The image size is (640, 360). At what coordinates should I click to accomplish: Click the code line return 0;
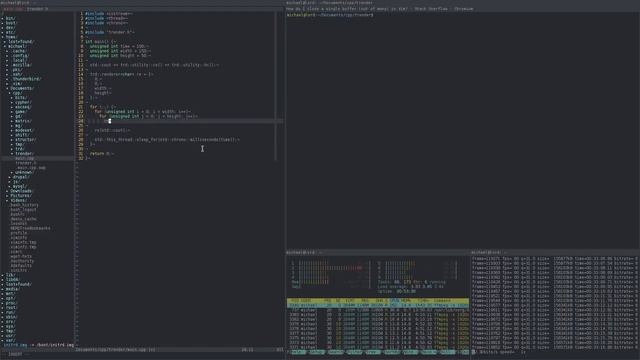tap(102, 153)
